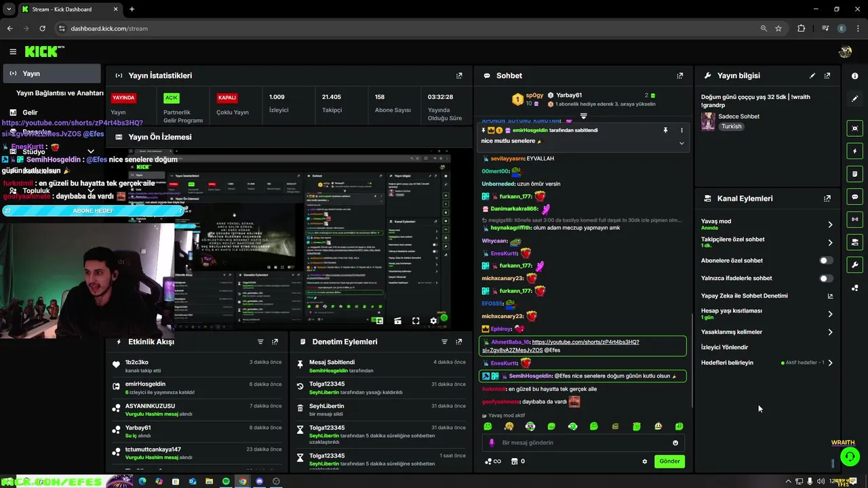Expand Yasaklanmış kelimeler settings
The image size is (868, 488).
pos(830,332)
